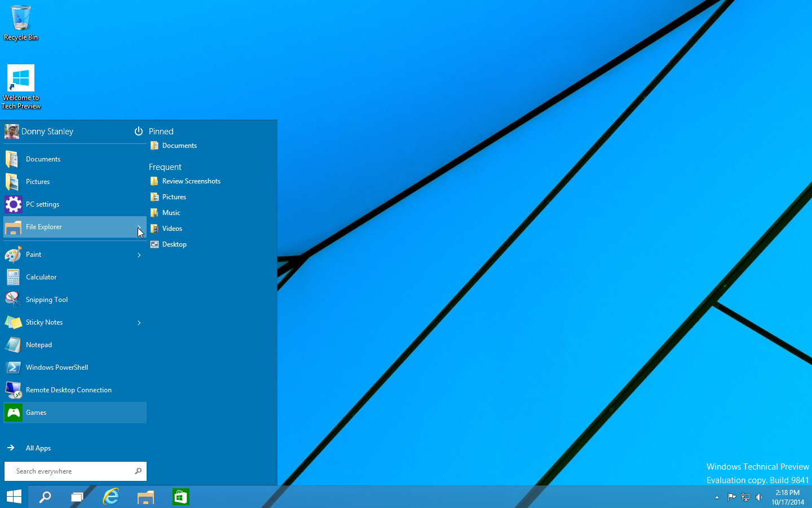Open the Review Screenshots frequent folder
Image resolution: width=812 pixels, height=508 pixels.
[x=191, y=181]
